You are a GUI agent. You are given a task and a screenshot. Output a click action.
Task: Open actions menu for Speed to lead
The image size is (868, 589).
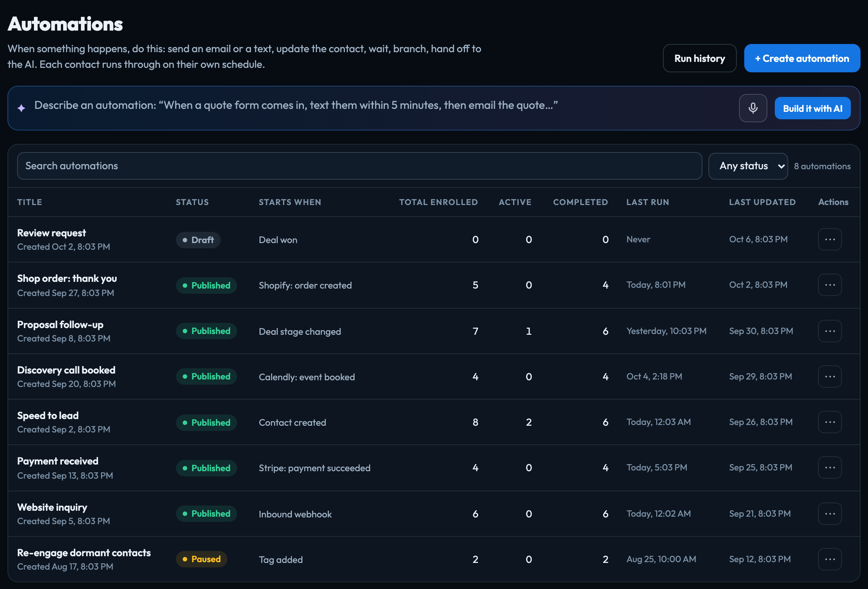(830, 422)
